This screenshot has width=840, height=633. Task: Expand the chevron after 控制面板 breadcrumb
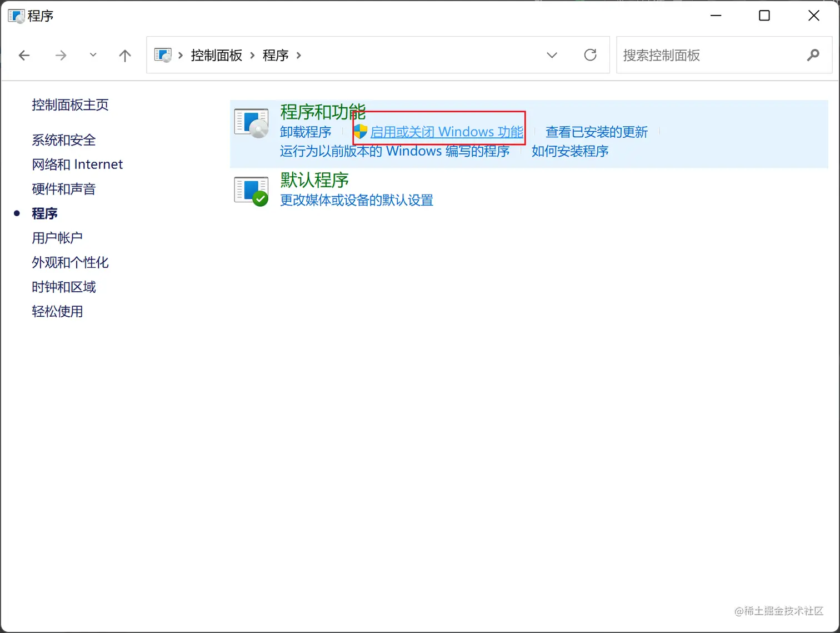coord(253,55)
